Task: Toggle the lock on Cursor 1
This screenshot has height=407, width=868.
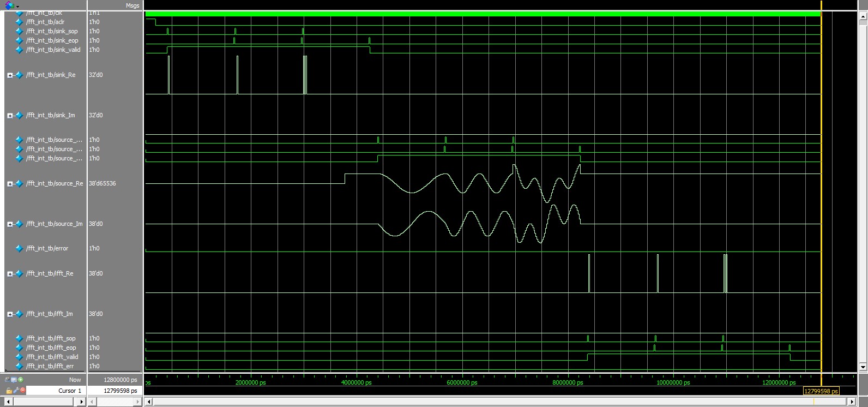Action: [x=9, y=391]
